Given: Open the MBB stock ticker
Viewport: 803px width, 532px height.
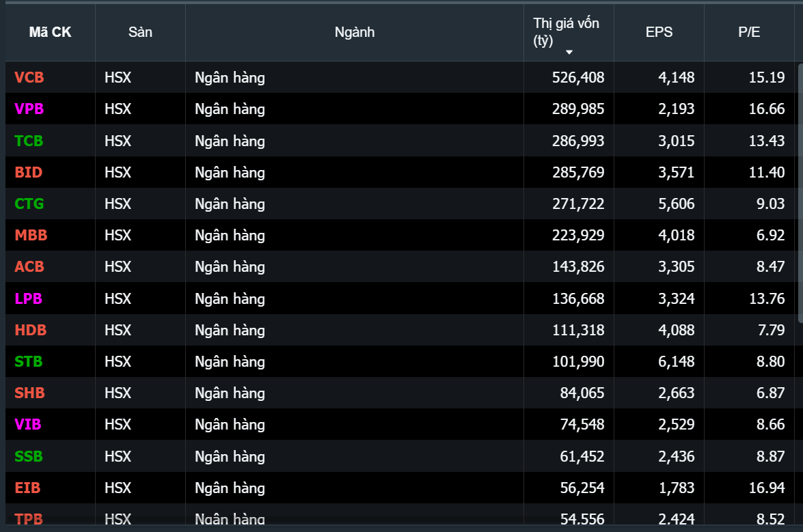Looking at the screenshot, I should [31, 236].
